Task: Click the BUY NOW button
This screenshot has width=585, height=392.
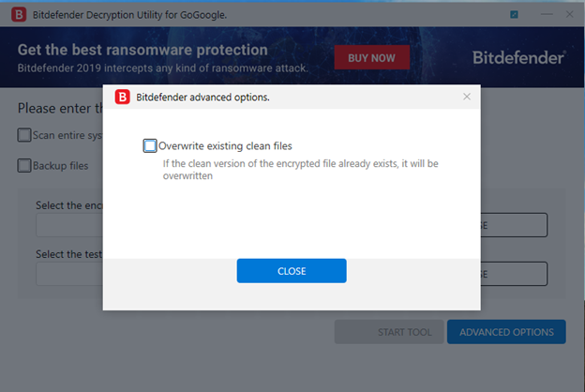Action: tap(371, 57)
